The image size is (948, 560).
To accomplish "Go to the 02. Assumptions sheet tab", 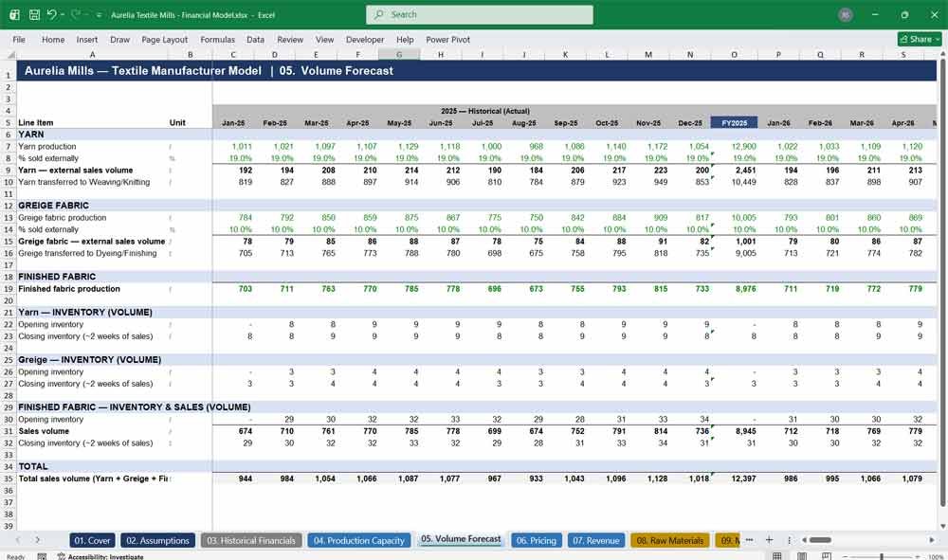I will [x=157, y=541].
